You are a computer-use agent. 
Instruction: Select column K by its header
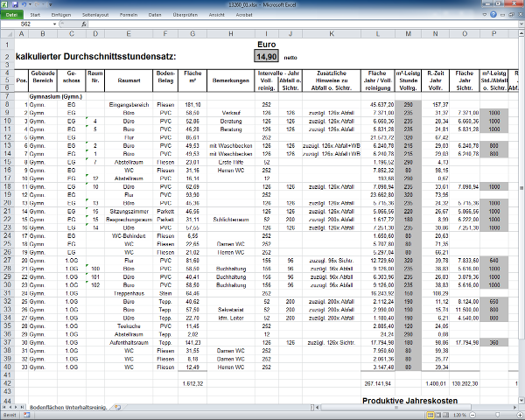(x=332, y=34)
